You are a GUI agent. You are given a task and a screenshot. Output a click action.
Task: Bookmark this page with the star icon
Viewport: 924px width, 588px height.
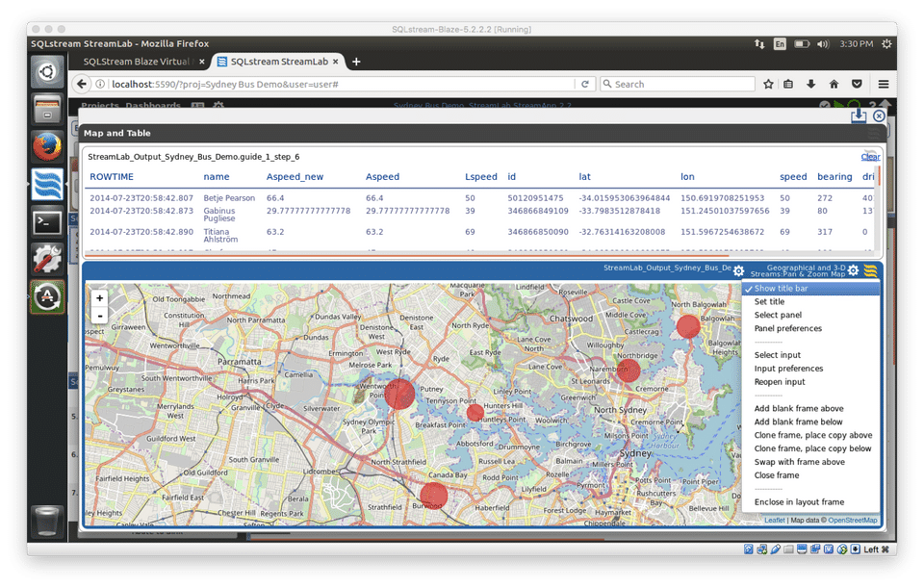pos(768,85)
